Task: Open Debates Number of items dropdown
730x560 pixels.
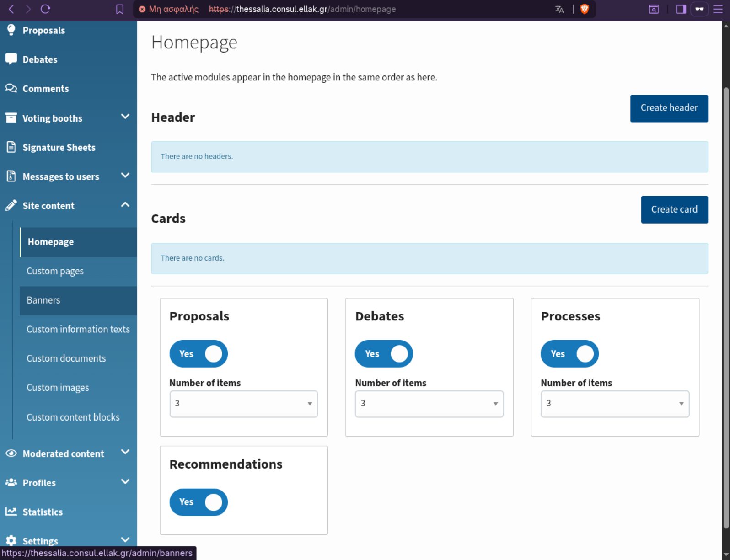Action: pos(429,404)
